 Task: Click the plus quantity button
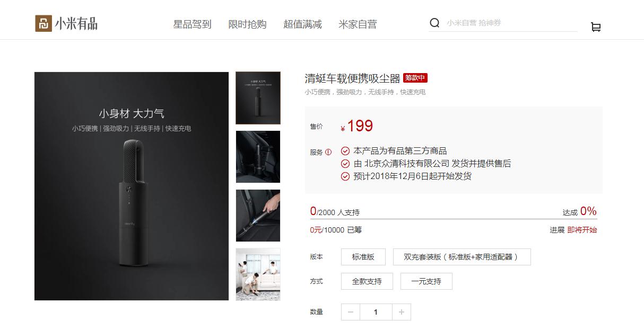(402, 312)
